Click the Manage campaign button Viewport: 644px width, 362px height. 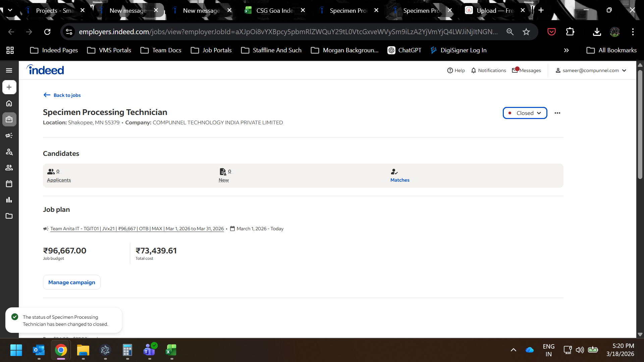(71, 282)
